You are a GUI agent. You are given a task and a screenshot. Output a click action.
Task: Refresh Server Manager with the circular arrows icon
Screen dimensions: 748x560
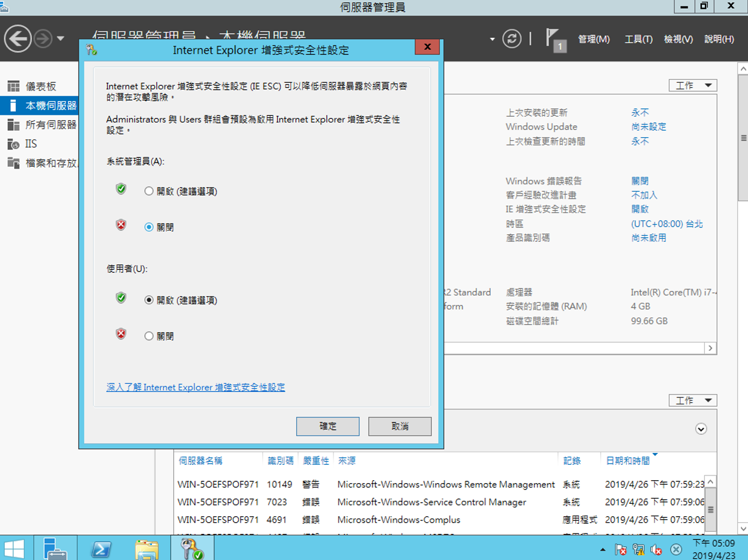[x=512, y=39]
